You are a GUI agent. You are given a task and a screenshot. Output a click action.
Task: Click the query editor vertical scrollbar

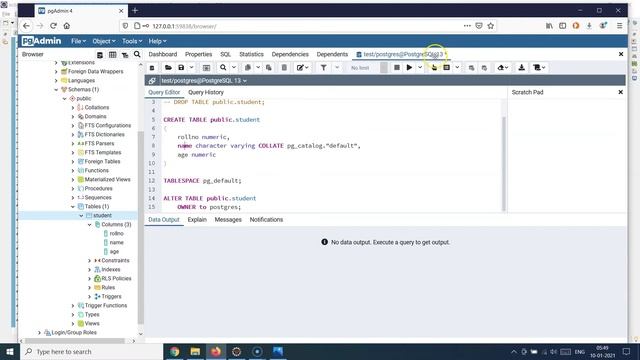(x=504, y=163)
